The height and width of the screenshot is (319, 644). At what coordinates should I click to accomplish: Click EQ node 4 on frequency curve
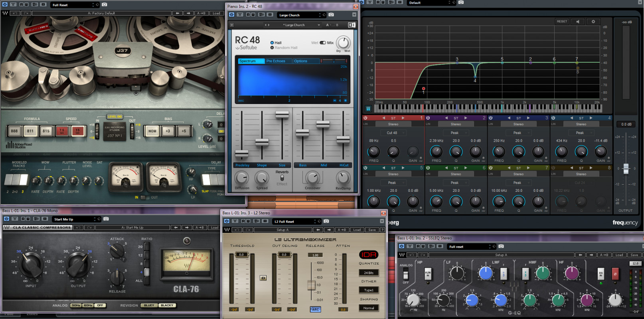tap(475, 76)
